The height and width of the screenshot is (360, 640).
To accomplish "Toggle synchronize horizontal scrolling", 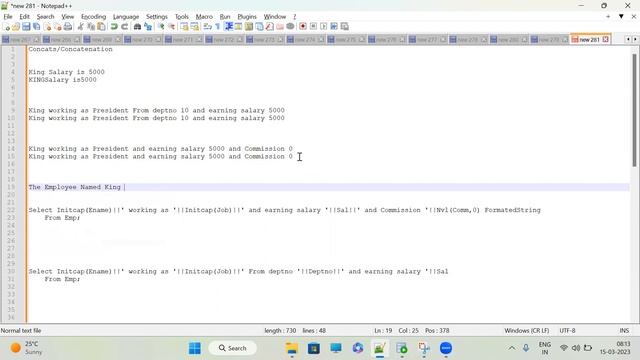I will 195,27.
